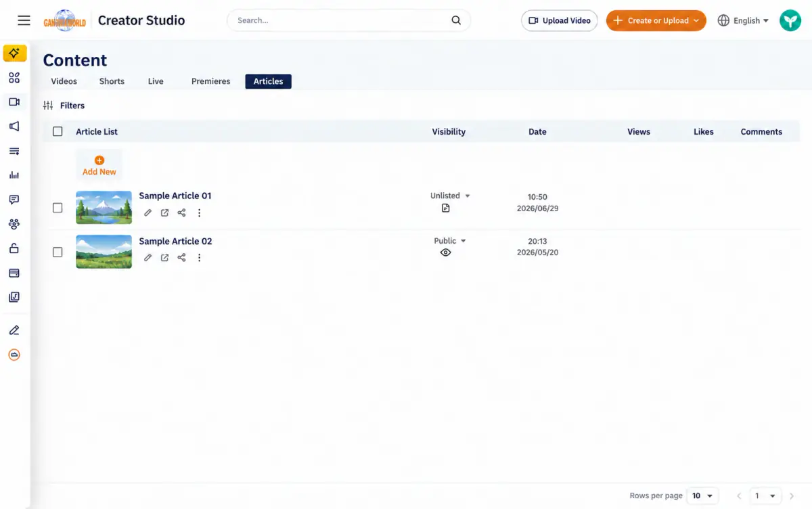
Task: Open the comments sidebar icon
Action: pos(14,200)
